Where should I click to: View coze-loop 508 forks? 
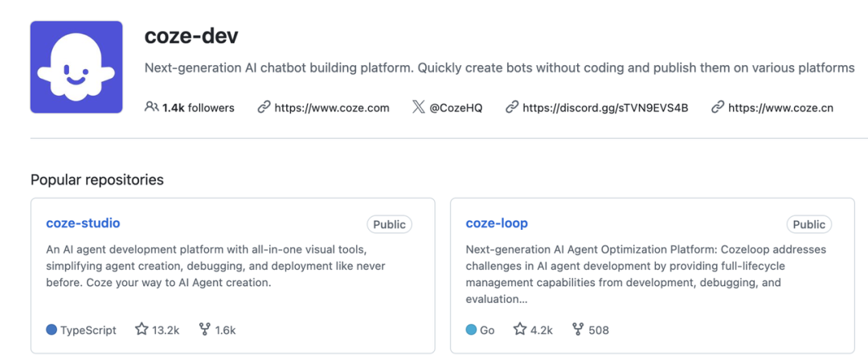click(591, 330)
